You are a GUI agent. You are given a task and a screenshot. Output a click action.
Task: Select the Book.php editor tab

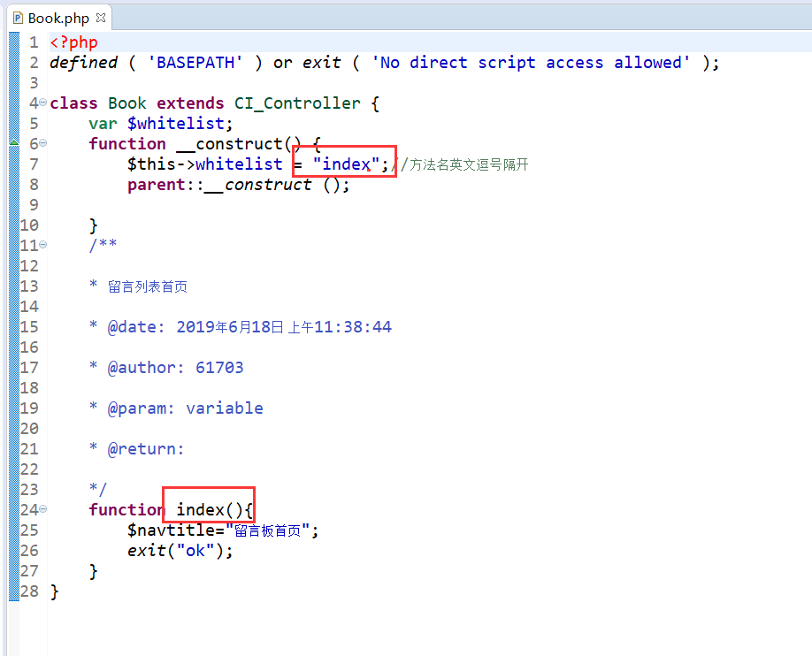(x=58, y=18)
